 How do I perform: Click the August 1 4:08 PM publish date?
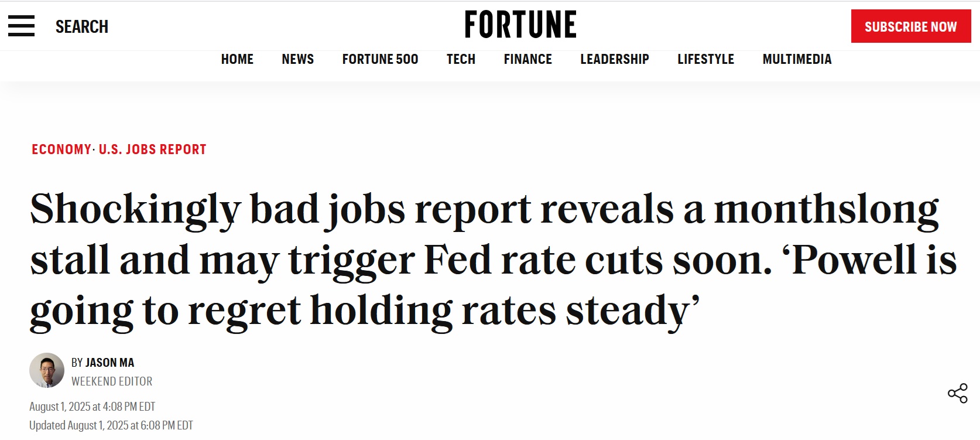pos(92,407)
